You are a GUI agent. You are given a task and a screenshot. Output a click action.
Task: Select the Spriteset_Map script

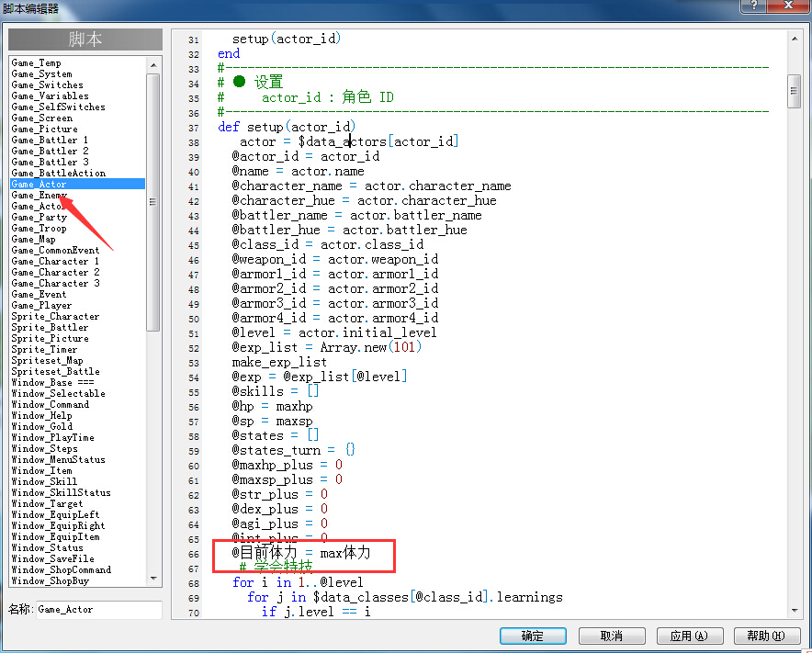pyautogui.click(x=47, y=360)
